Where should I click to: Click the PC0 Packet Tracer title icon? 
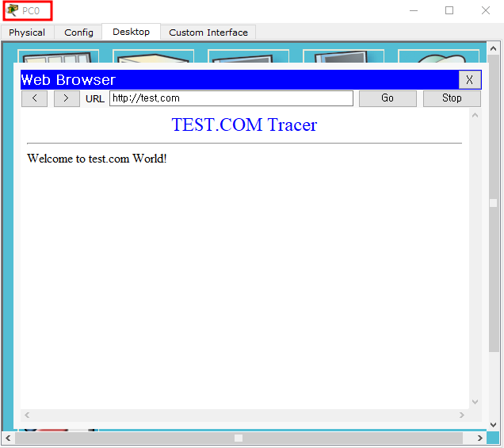(12, 10)
